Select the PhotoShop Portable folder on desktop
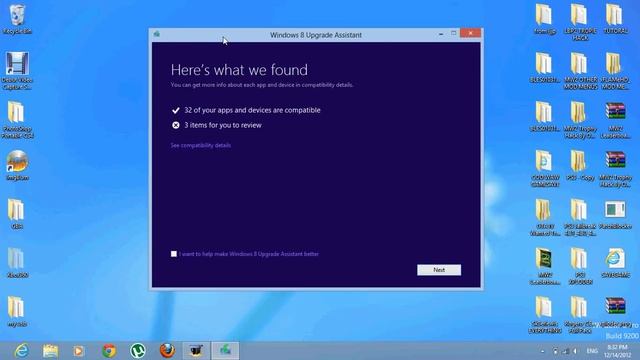 [x=17, y=120]
